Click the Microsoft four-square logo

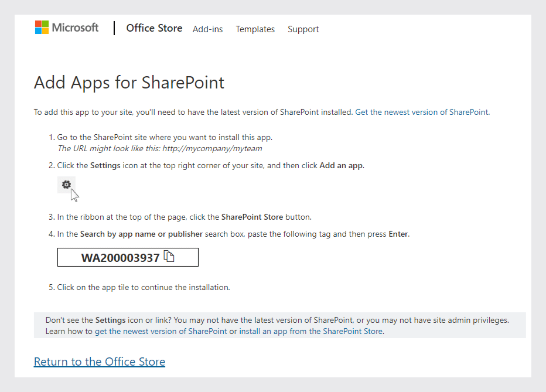coord(42,28)
